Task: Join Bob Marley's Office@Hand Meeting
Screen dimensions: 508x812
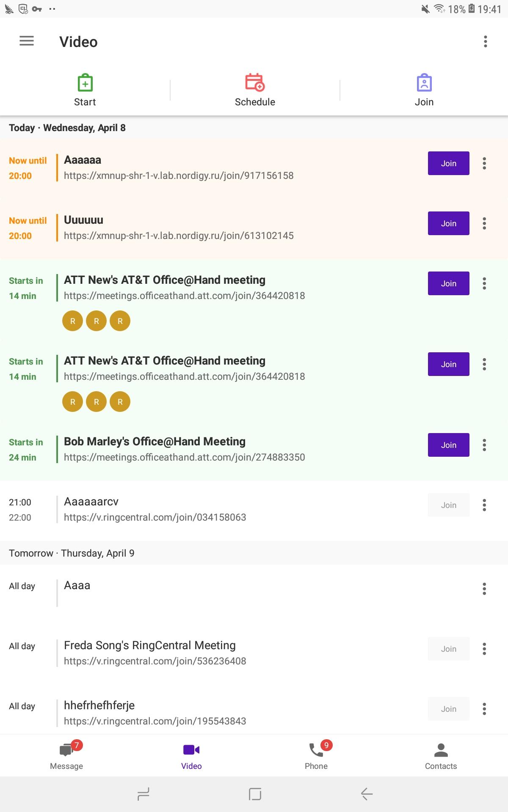Action: tap(448, 445)
